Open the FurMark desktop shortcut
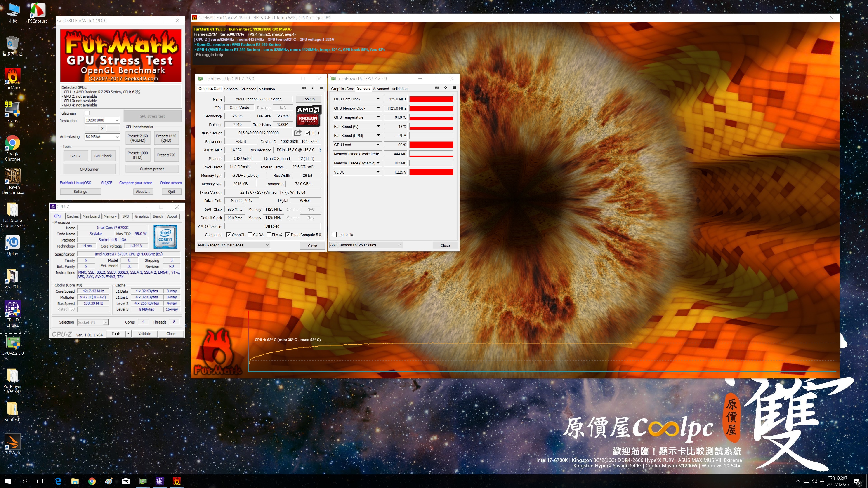The image size is (868, 488). tap(12, 79)
